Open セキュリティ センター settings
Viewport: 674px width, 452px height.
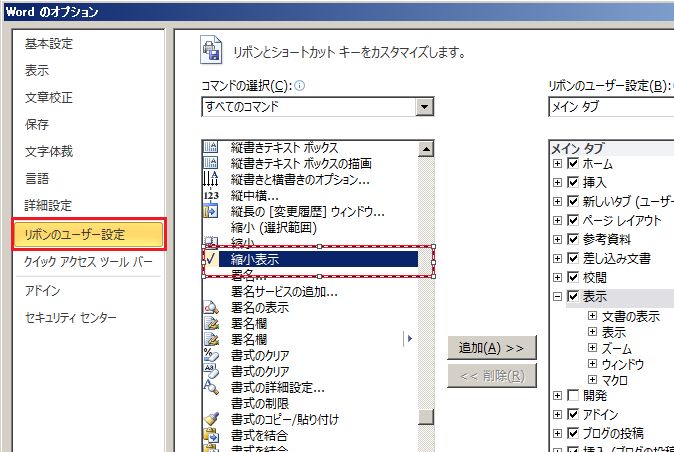(x=70, y=318)
